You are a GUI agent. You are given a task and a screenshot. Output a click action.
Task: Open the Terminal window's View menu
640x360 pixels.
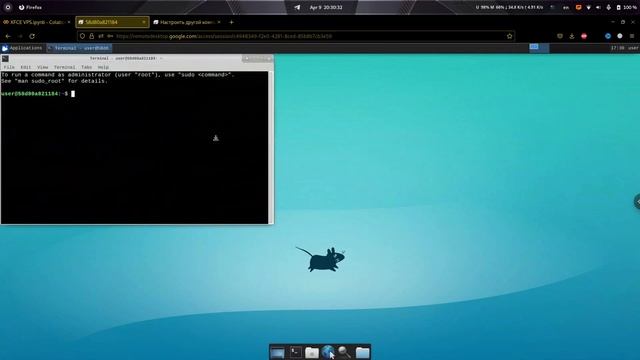42,67
